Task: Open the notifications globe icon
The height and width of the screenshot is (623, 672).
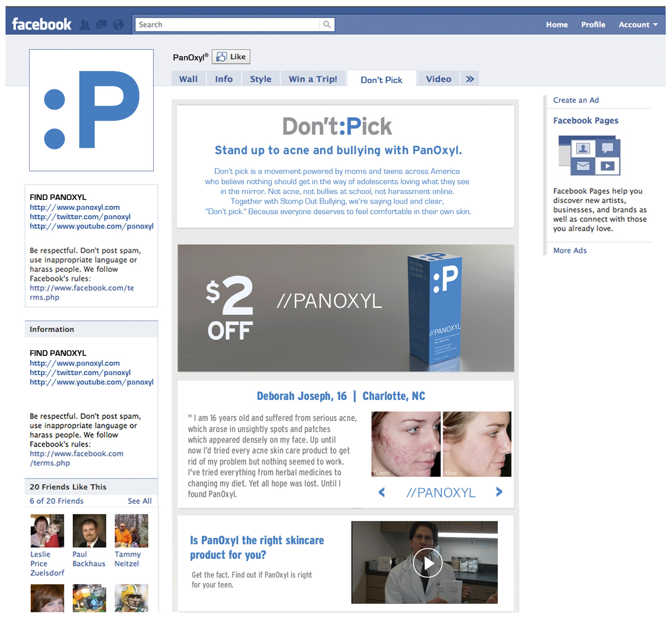Action: point(118,25)
